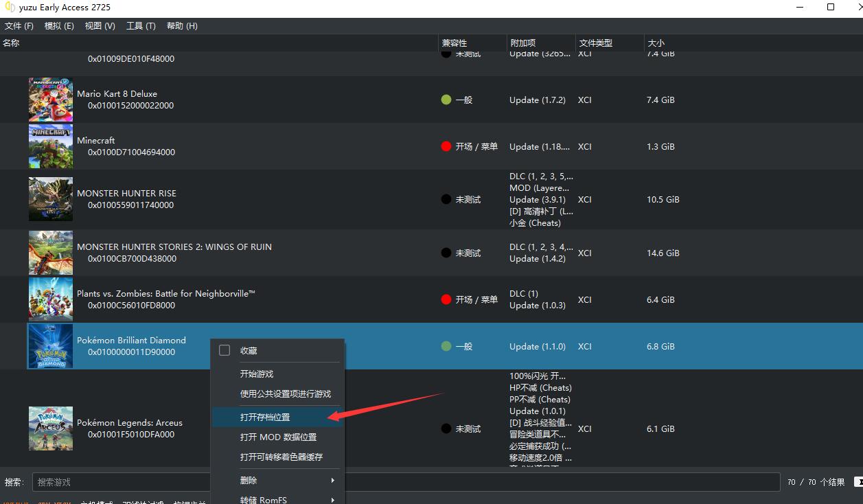The image size is (863, 504).
Task: Sort by the 文件类型 column header
Action: pos(610,43)
